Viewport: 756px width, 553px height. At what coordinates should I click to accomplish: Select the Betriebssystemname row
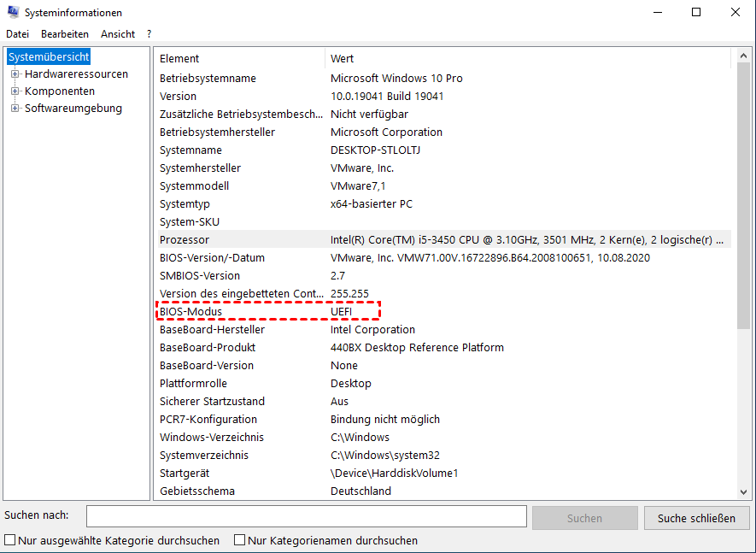444,78
